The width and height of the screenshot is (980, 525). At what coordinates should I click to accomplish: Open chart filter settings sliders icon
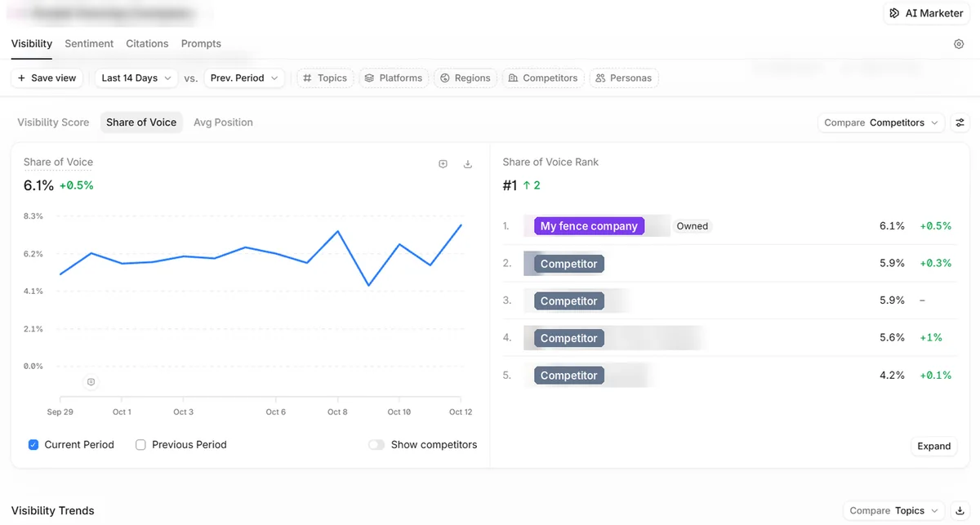(960, 122)
